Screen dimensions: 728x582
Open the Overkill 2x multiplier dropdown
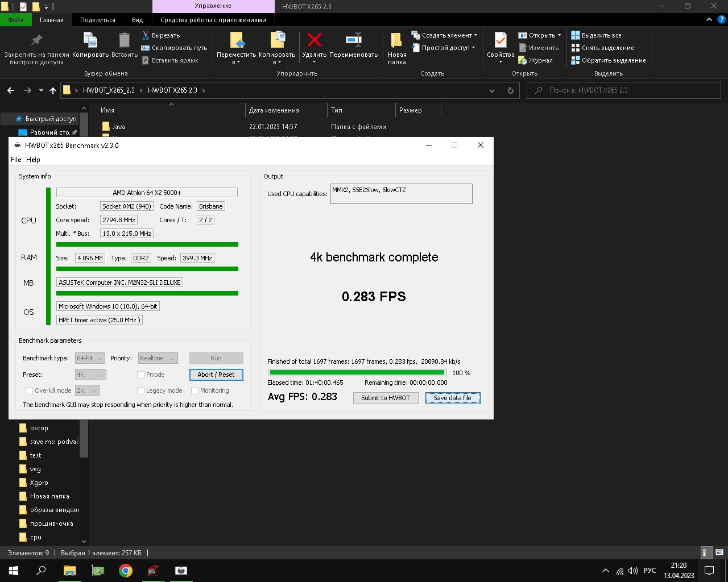[x=87, y=390]
